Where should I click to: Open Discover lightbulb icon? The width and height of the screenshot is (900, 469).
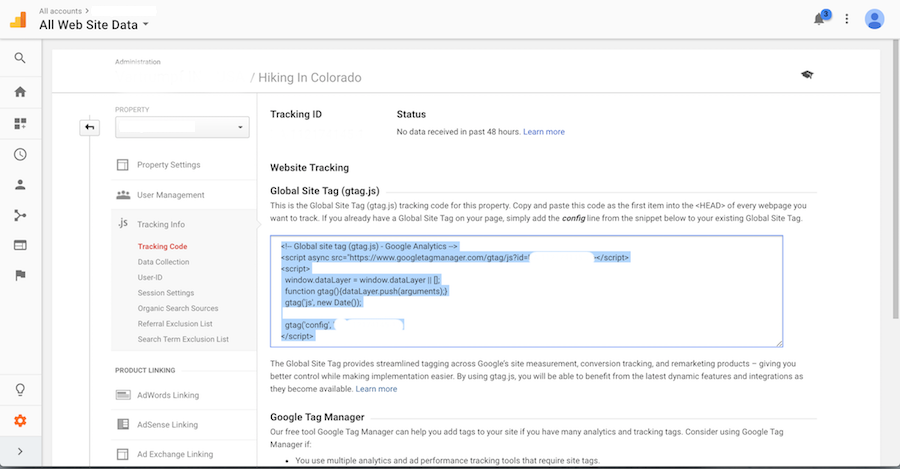point(20,390)
